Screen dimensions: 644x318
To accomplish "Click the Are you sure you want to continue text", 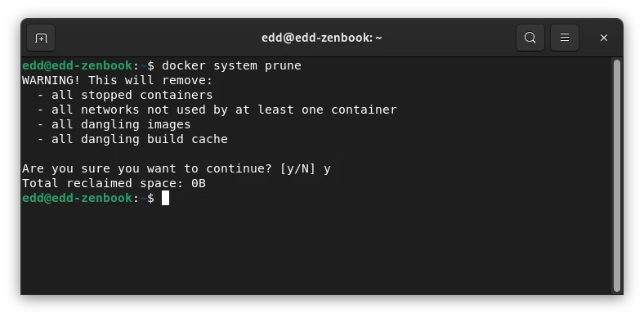I will tap(147, 168).
